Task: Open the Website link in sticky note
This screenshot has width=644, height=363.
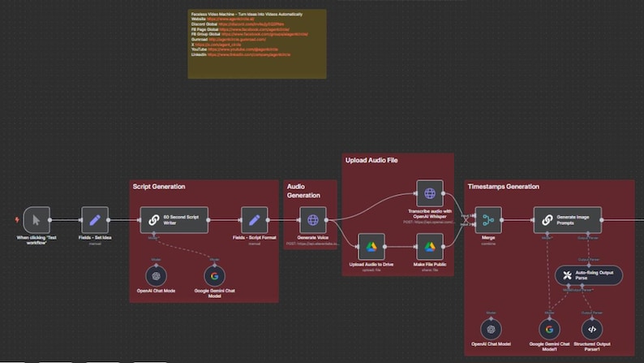Action: (x=230, y=19)
